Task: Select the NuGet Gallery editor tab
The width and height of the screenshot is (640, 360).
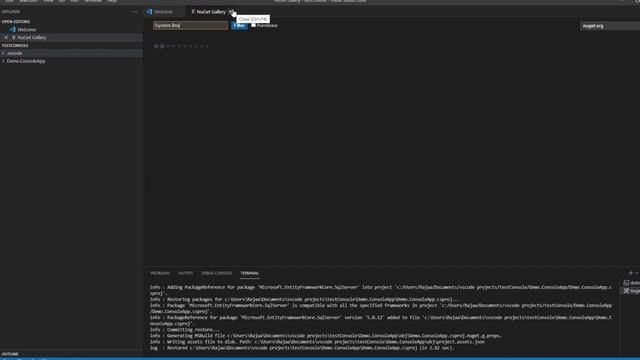Action: pos(211,12)
